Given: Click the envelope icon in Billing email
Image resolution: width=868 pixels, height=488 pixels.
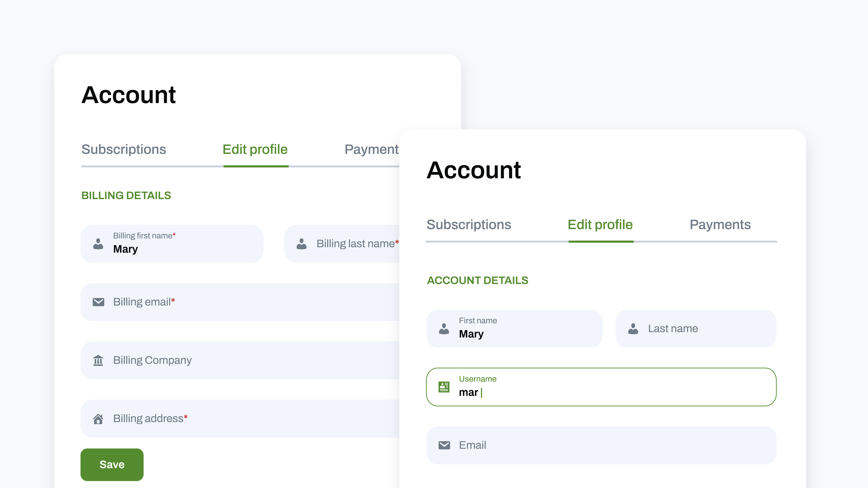Looking at the screenshot, I should coord(98,302).
